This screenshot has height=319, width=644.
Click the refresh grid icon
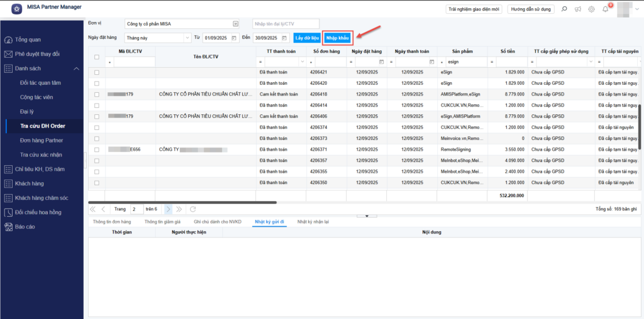click(192, 209)
